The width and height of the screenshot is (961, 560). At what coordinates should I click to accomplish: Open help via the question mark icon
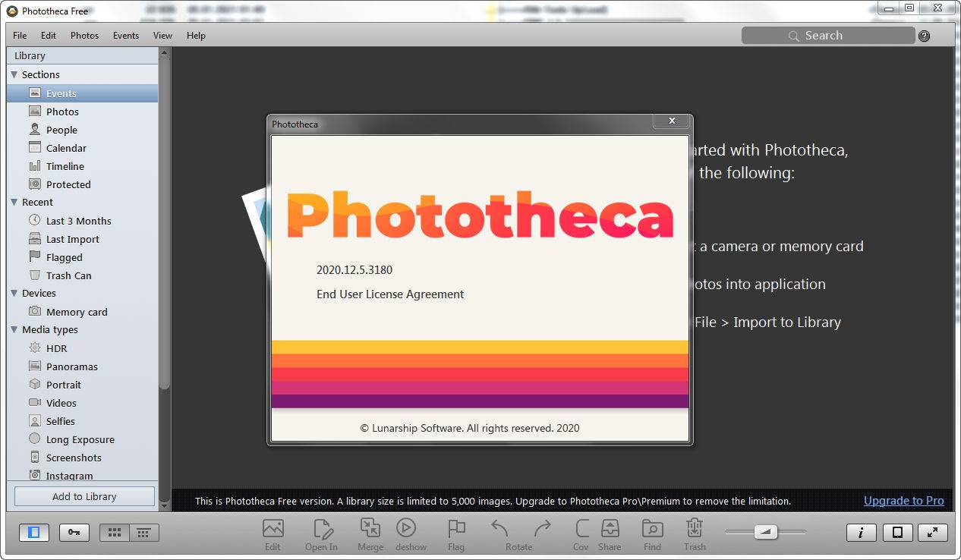924,36
